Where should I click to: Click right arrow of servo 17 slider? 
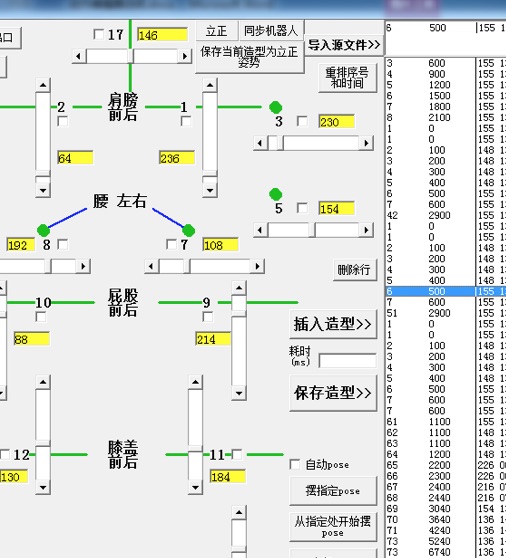[185, 56]
